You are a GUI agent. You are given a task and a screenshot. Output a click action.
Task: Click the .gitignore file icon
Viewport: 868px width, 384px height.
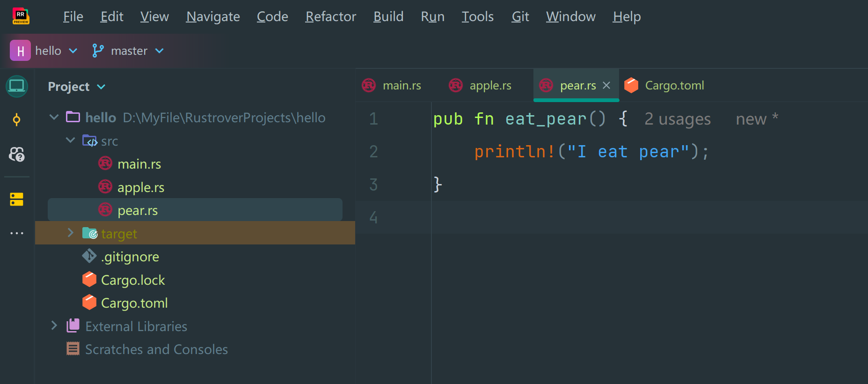point(89,256)
